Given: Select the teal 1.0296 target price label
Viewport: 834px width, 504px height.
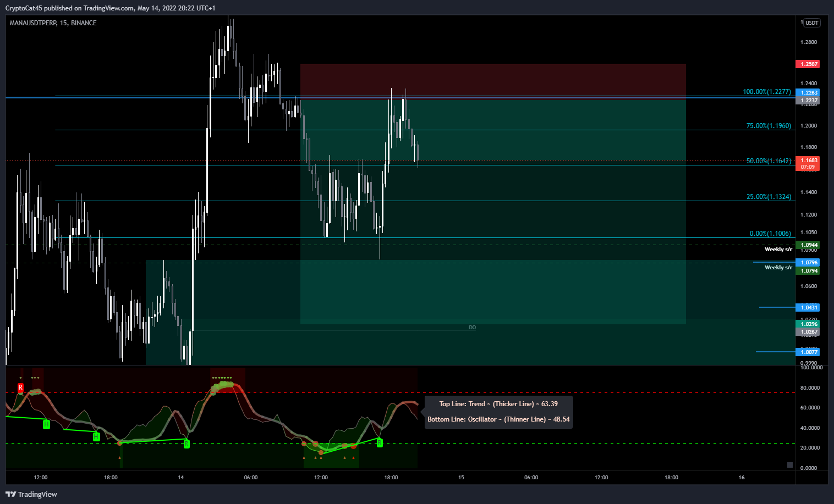Looking at the screenshot, I should 808,324.
